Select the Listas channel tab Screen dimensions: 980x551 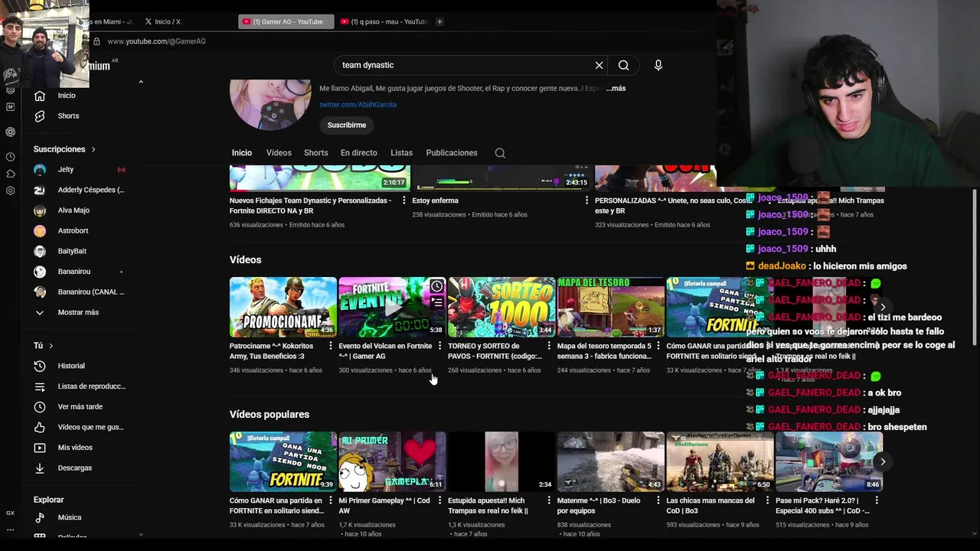pos(401,153)
